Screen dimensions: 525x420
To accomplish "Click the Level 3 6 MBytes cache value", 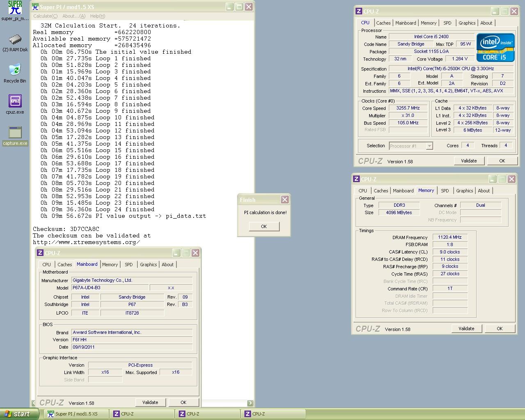I will (x=473, y=130).
